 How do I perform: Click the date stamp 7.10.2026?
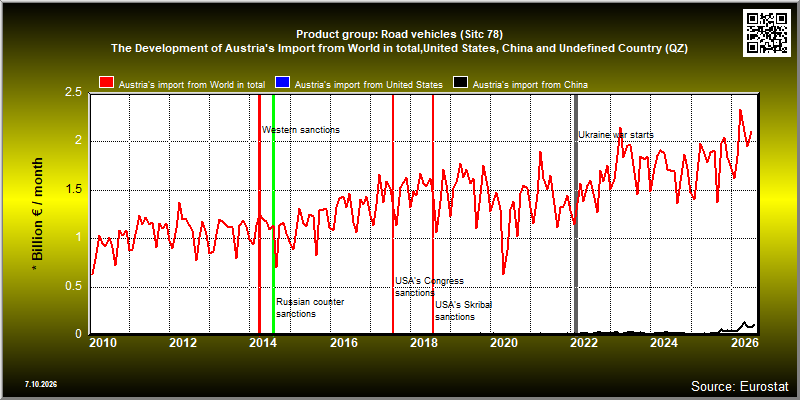(40, 384)
